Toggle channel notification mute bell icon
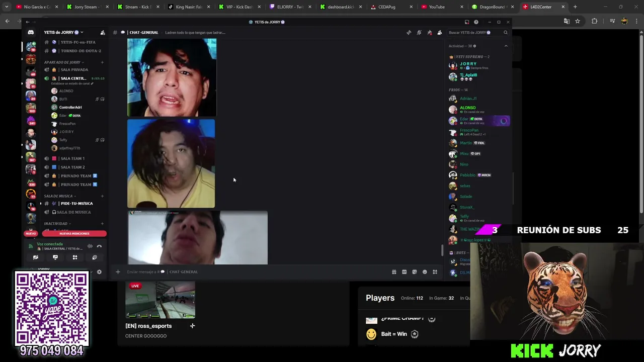Viewport: 644px width, 362px height. [x=419, y=33]
